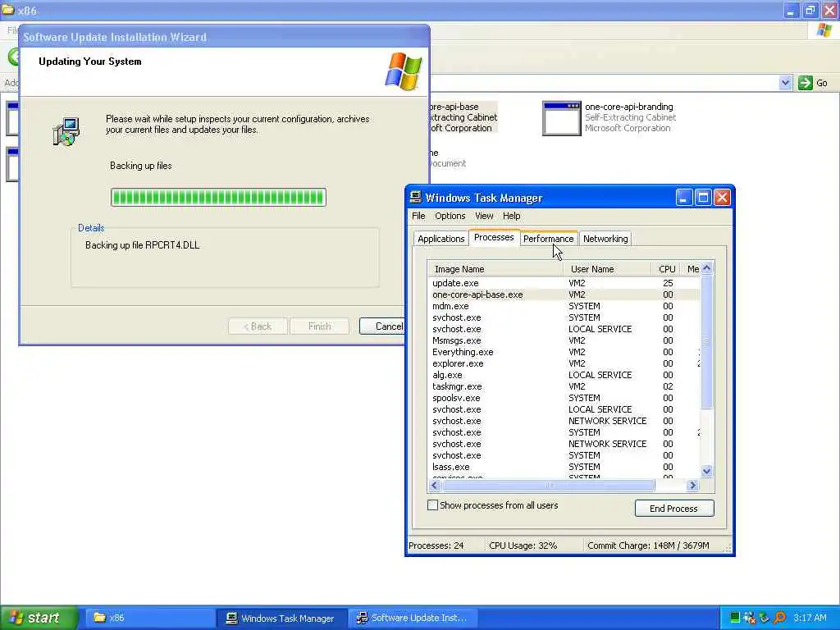Viewport: 840px width, 630px height.
Task: Click the backup progress bar
Action: [218, 197]
